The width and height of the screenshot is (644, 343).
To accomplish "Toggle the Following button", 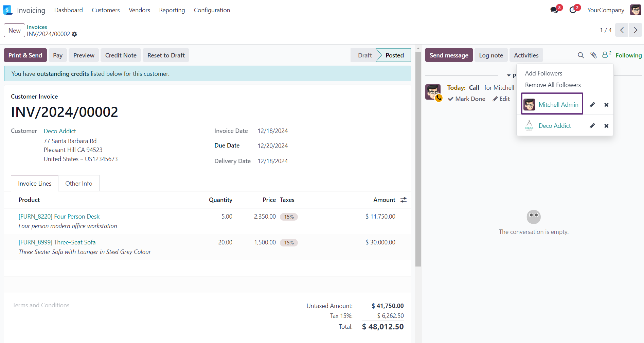I will pos(629,55).
